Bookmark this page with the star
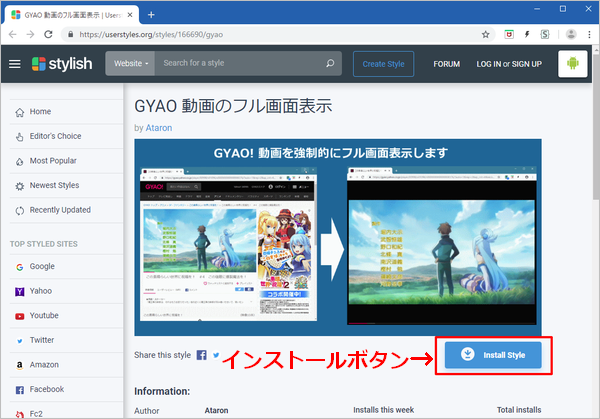The image size is (600, 419). pyautogui.click(x=486, y=34)
